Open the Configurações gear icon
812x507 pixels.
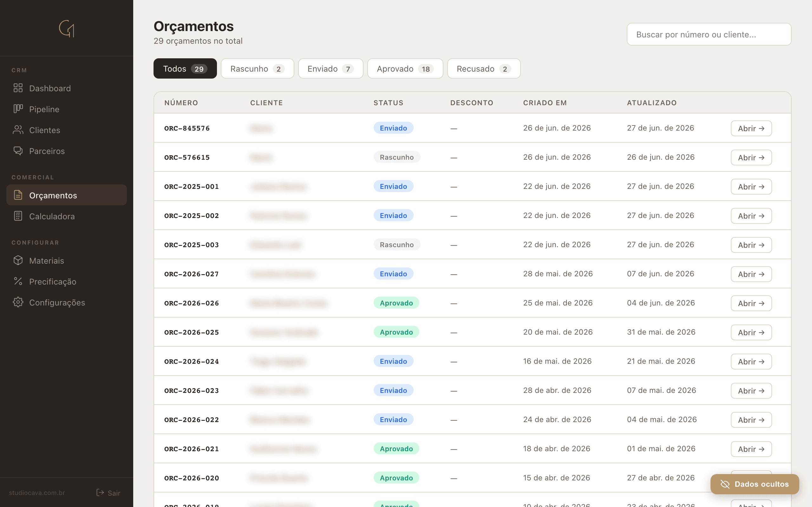pyautogui.click(x=18, y=302)
